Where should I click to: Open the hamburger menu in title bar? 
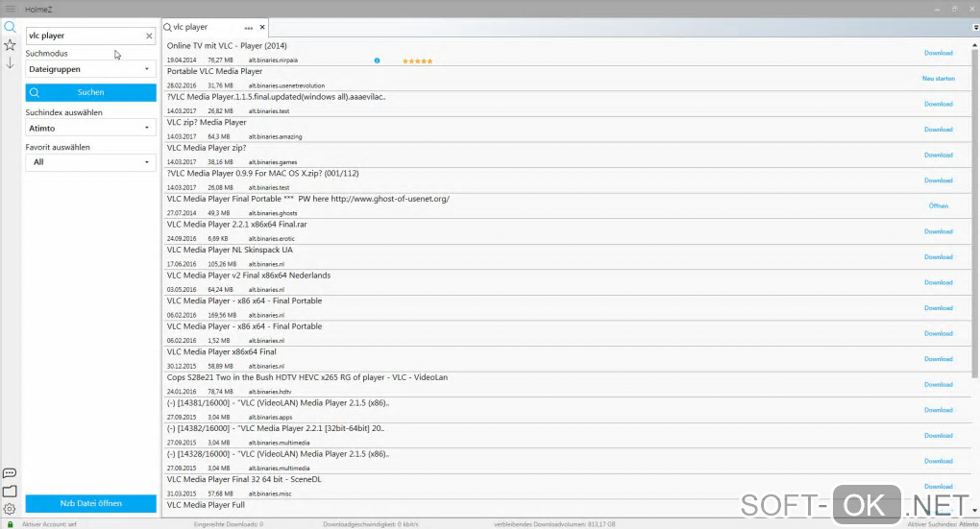[10, 9]
